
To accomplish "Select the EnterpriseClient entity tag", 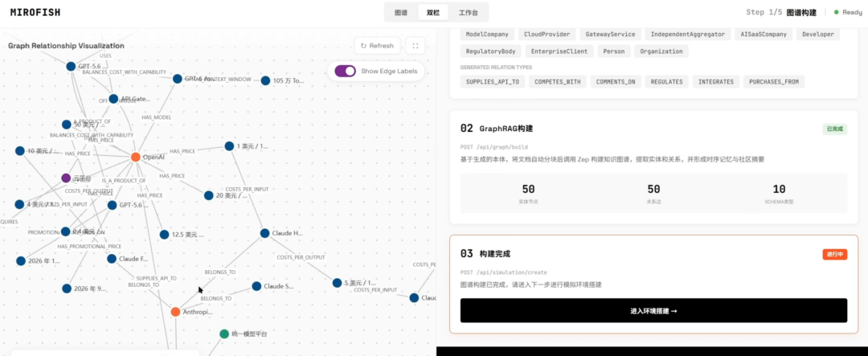I will pos(559,51).
